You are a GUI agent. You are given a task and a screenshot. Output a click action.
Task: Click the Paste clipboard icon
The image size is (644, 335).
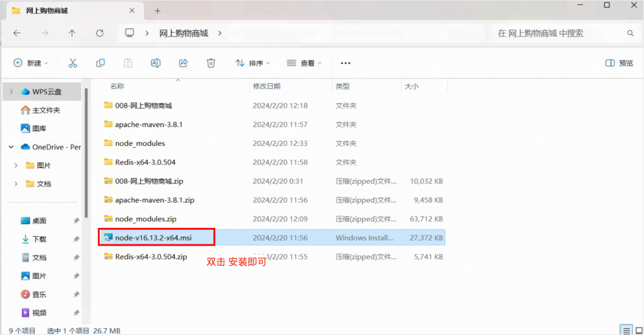click(x=128, y=63)
